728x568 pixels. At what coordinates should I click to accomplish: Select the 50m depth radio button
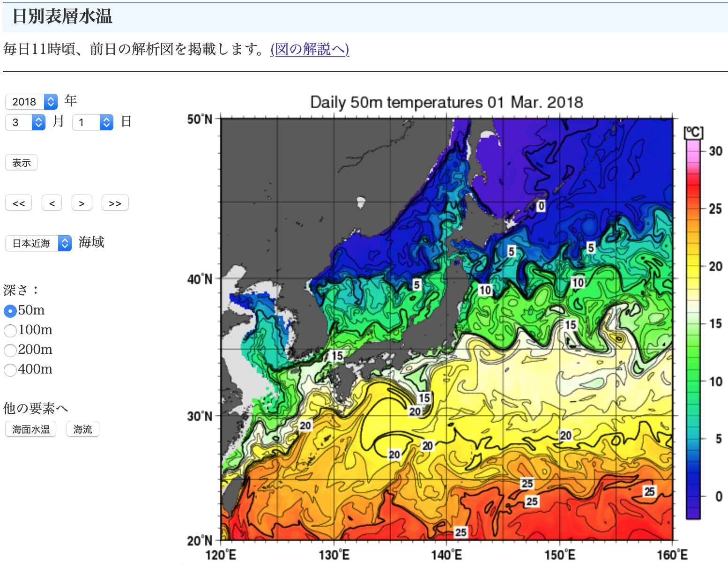(x=10, y=311)
